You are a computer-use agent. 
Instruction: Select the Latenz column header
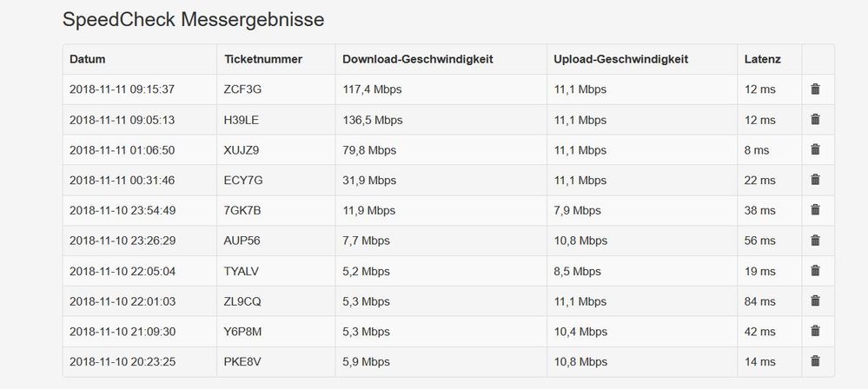point(762,59)
